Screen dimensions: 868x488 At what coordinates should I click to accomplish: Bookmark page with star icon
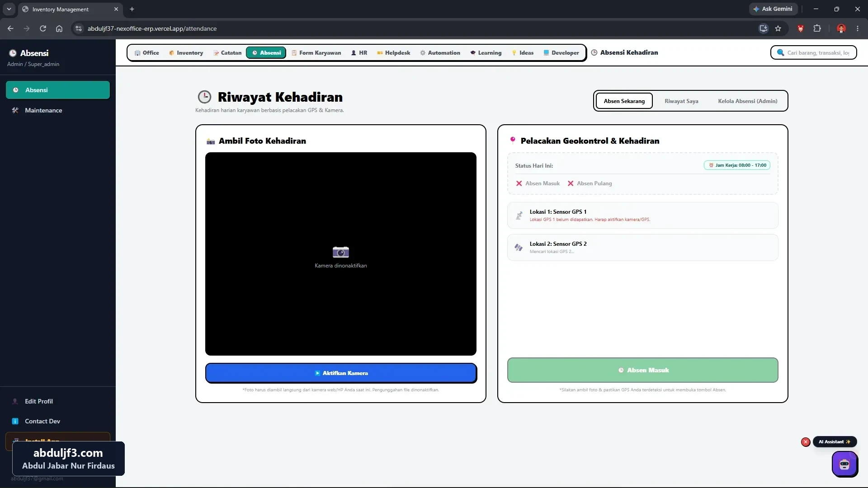tap(778, 28)
